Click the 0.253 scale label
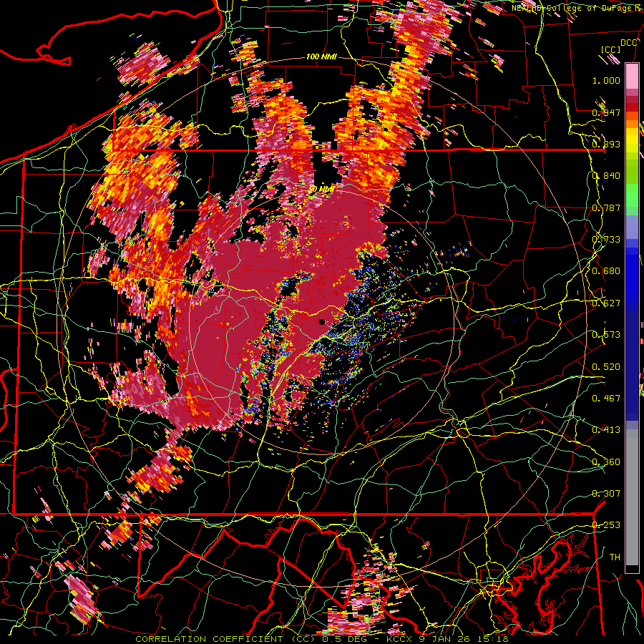The image size is (644, 644). click(606, 525)
